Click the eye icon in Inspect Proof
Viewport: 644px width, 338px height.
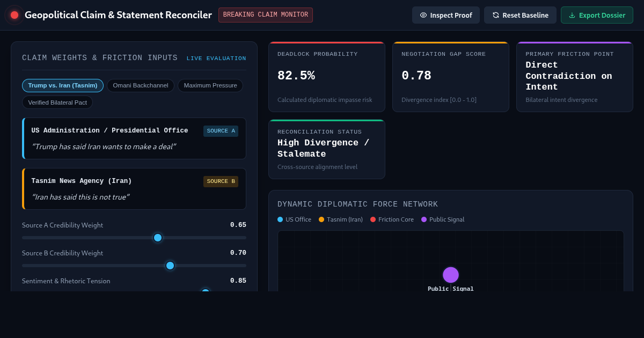point(423,15)
